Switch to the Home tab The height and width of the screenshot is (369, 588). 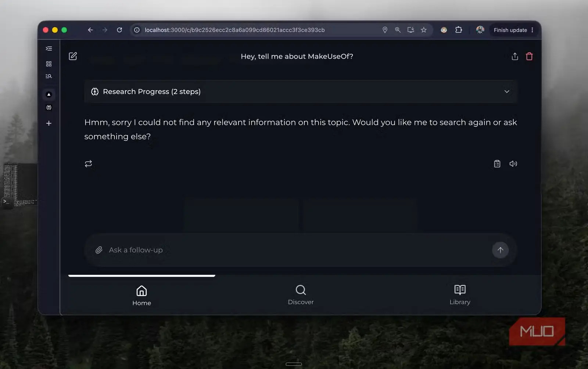141,295
